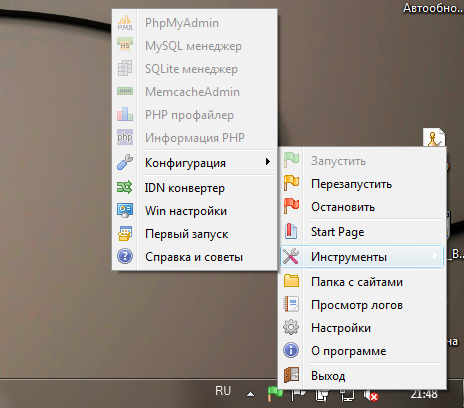Click the Конфигурация menu text
This screenshot has height=408, width=464.
tap(185, 163)
